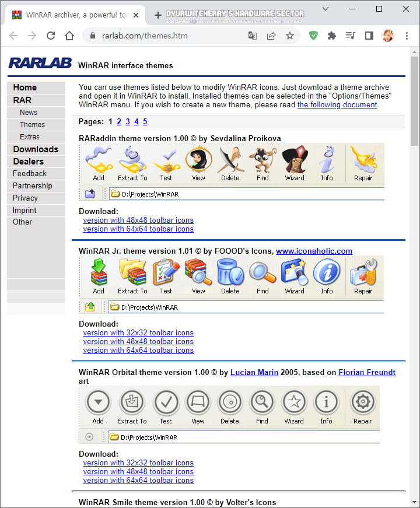This screenshot has width=420, height=508.
Task: Expand the tab search chevron
Action: click(x=325, y=9)
